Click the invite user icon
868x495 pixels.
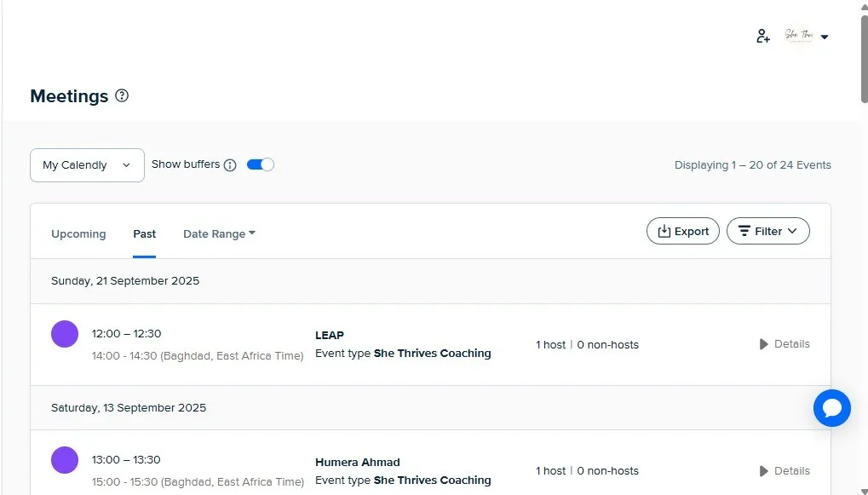click(x=763, y=37)
